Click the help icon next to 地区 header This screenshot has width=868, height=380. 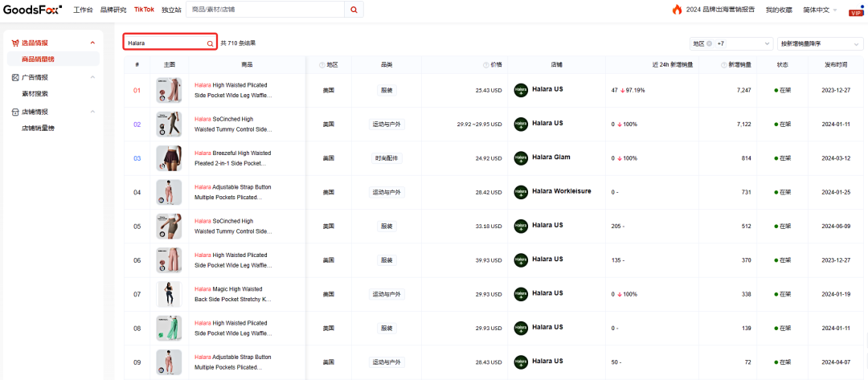click(321, 65)
